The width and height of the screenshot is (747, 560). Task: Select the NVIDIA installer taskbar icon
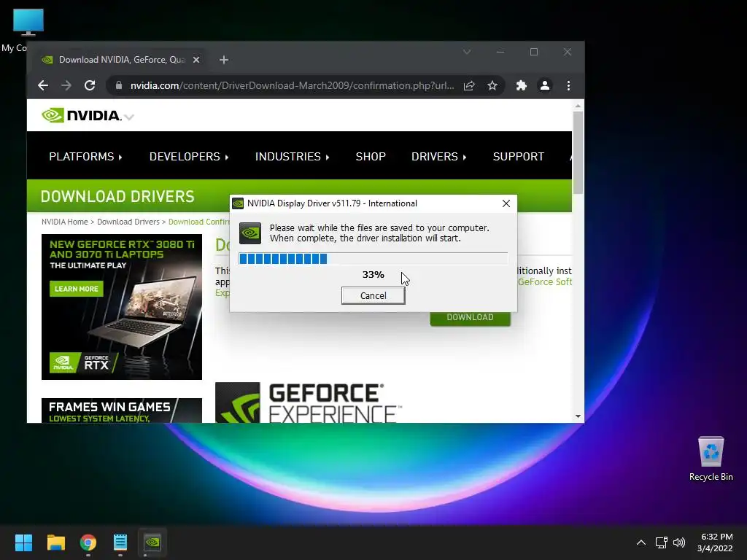pyautogui.click(x=152, y=542)
